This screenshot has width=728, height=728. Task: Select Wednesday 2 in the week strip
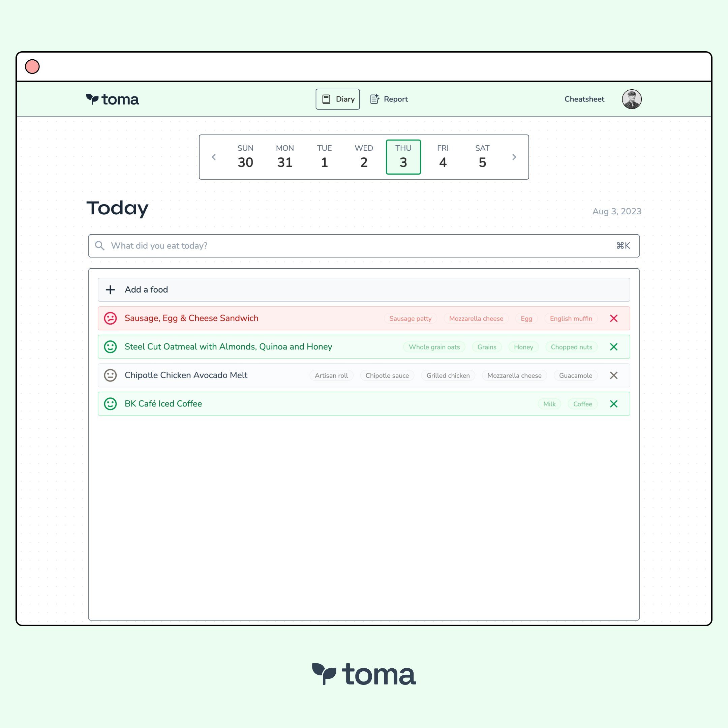[364, 157]
